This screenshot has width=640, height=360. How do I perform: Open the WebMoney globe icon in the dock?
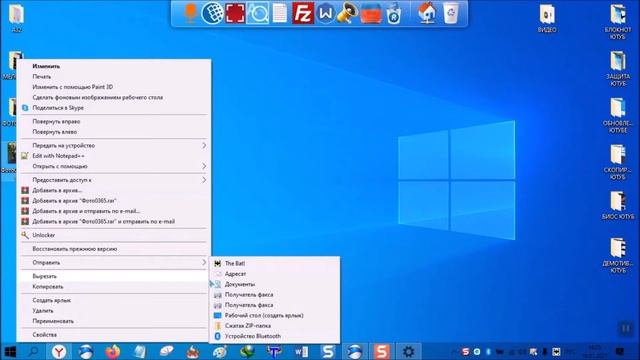[212, 13]
